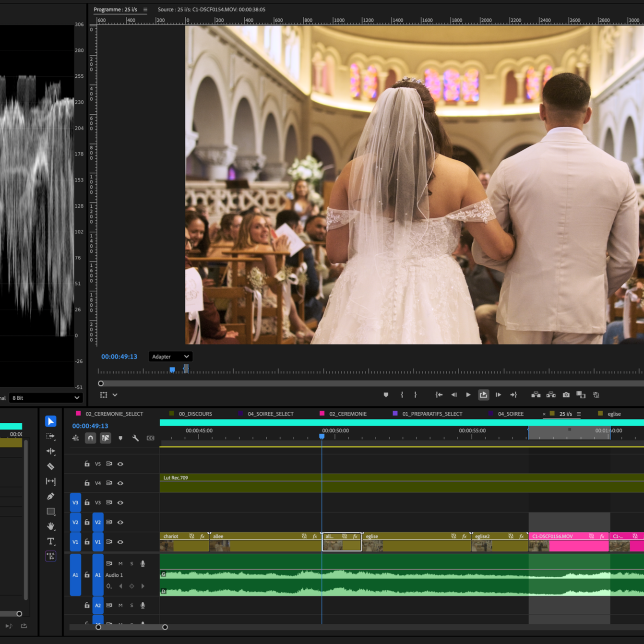The width and height of the screenshot is (644, 644).
Task: Click the Programme monitor timecode 00:00:49:13
Action: [119, 357]
